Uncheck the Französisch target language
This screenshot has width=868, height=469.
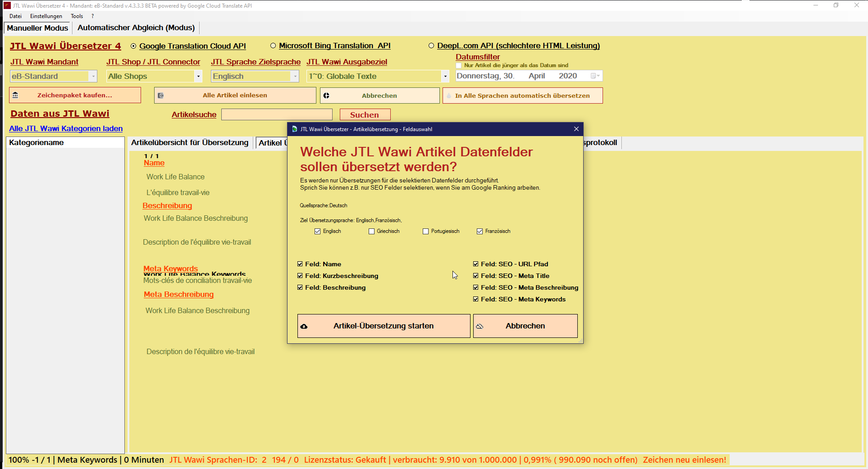[x=480, y=231]
